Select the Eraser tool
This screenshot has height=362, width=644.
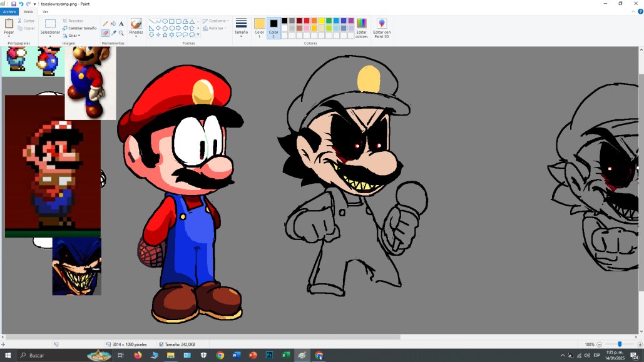point(105,33)
